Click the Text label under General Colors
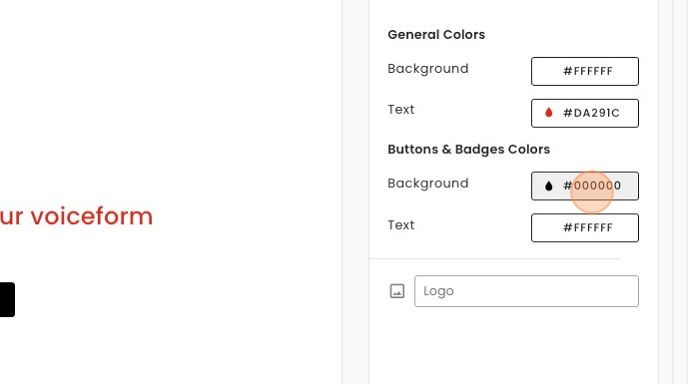The height and width of the screenshot is (384, 688). click(401, 109)
